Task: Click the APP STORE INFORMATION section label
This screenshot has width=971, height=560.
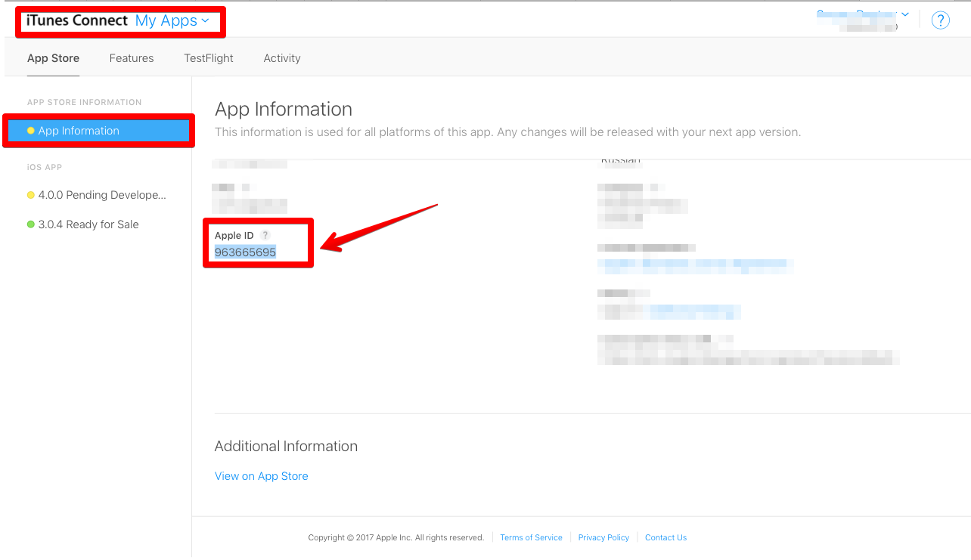Action: pos(85,102)
